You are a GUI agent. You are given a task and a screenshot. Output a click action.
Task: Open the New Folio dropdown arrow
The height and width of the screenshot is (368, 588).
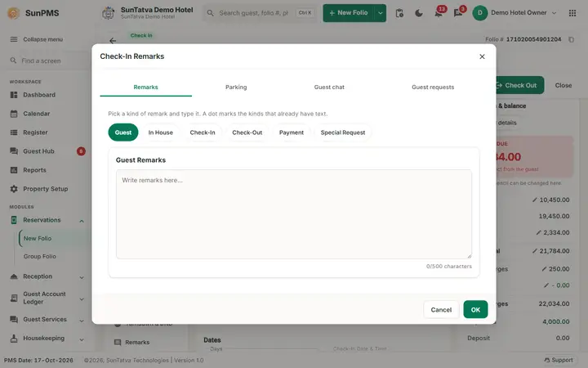(380, 13)
